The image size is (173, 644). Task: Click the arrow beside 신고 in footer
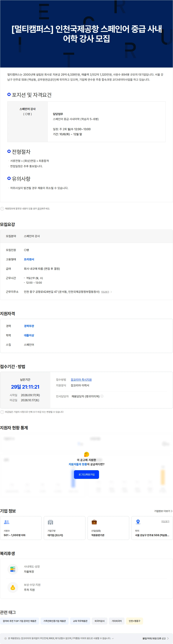(168, 638)
